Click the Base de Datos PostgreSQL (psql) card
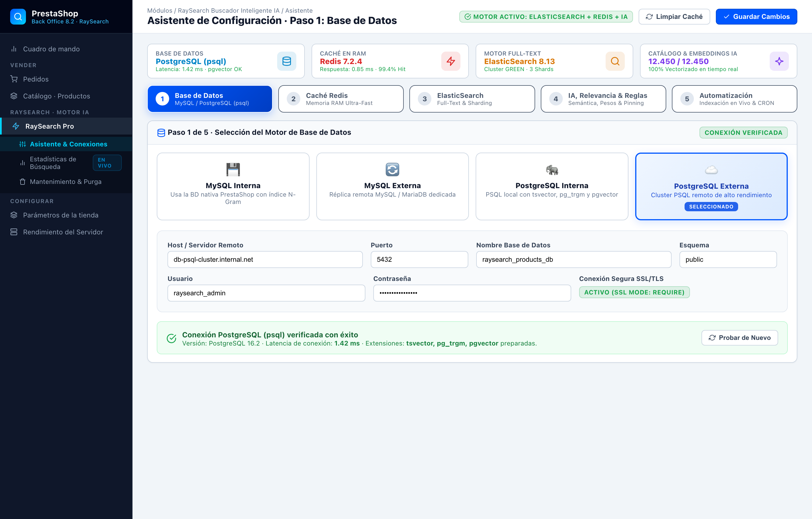Image resolution: width=812 pixels, height=519 pixels. (x=226, y=61)
